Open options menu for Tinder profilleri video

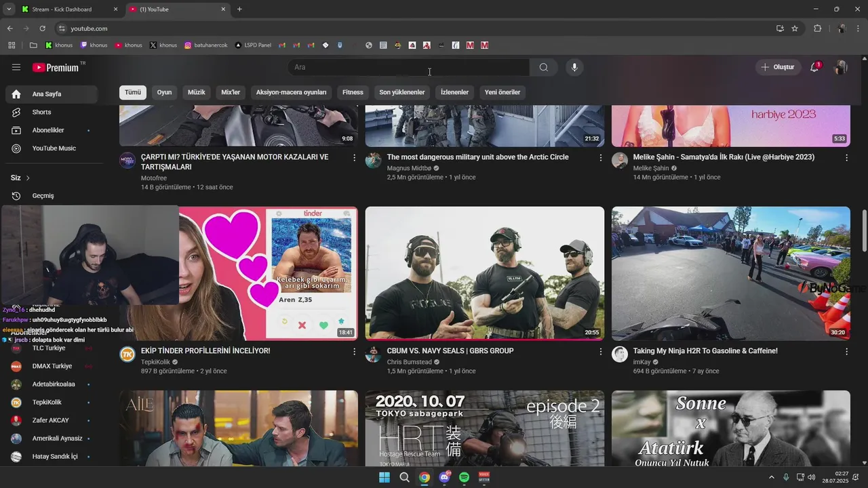354,351
